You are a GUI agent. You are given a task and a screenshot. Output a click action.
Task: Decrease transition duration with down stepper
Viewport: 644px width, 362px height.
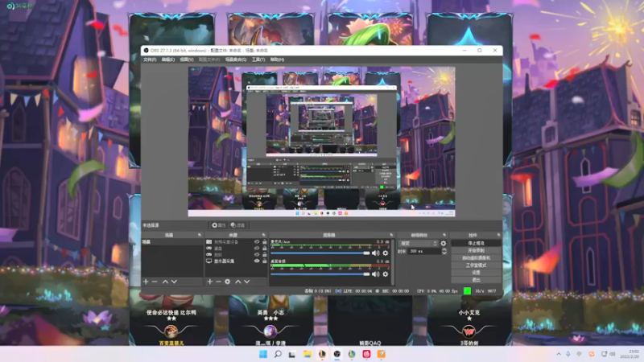444,253
